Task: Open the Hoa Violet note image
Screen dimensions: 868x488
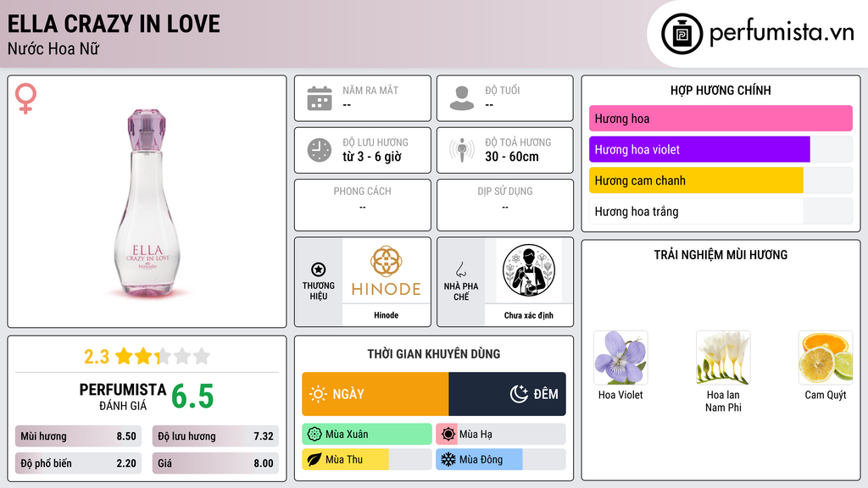Action: click(620, 358)
